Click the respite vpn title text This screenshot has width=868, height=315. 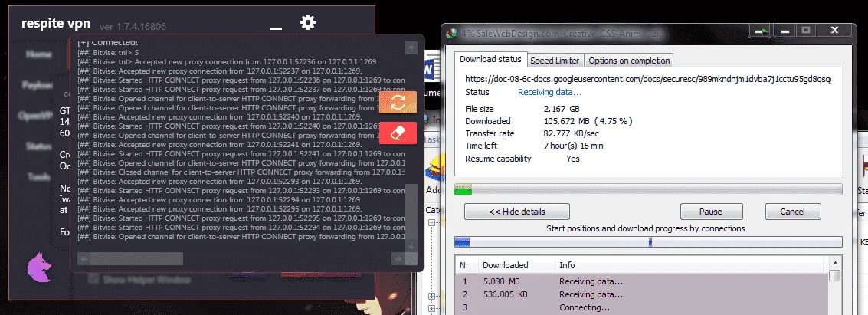pos(56,23)
